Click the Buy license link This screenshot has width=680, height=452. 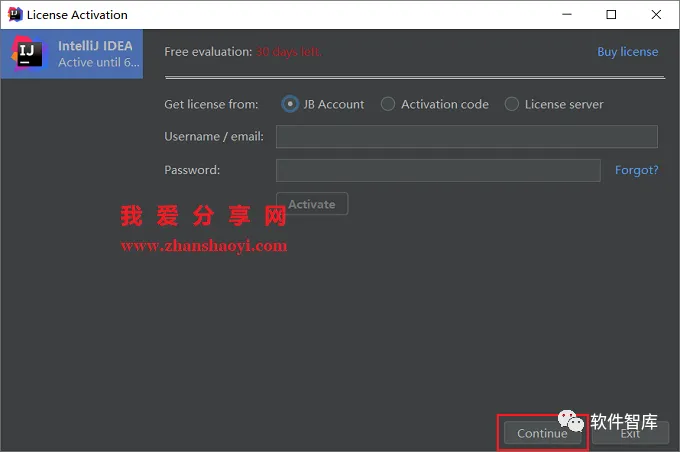pos(628,52)
